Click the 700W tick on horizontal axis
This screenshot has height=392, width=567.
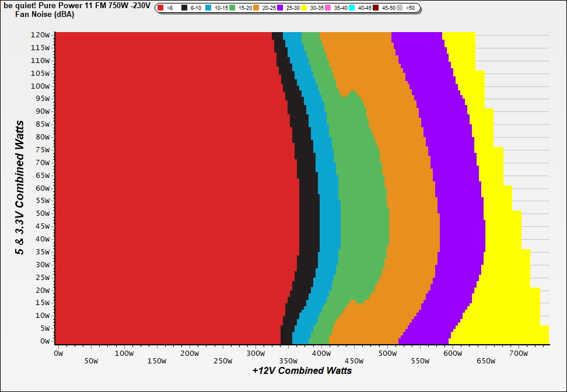tap(519, 353)
